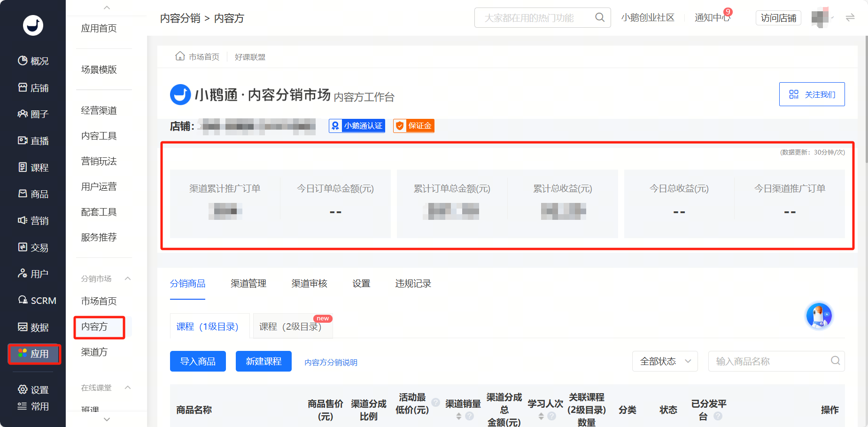Click 访问店铺 button
Viewport: 868px width, 427px height.
coord(778,18)
